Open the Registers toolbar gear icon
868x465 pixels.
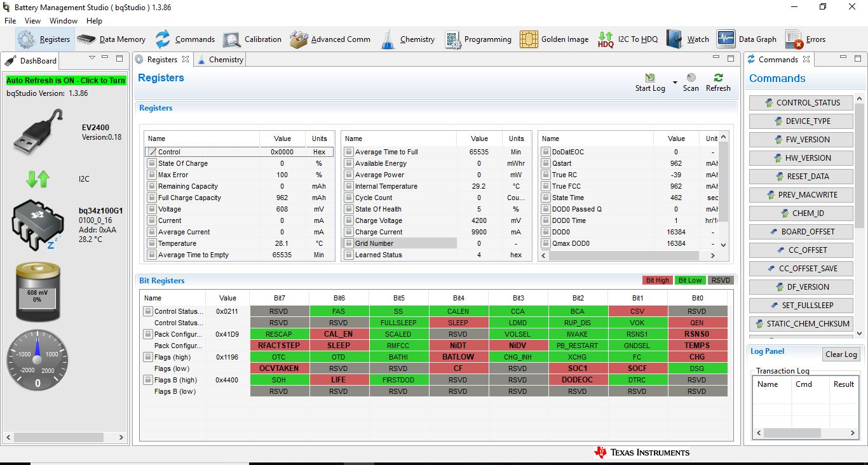coord(26,39)
